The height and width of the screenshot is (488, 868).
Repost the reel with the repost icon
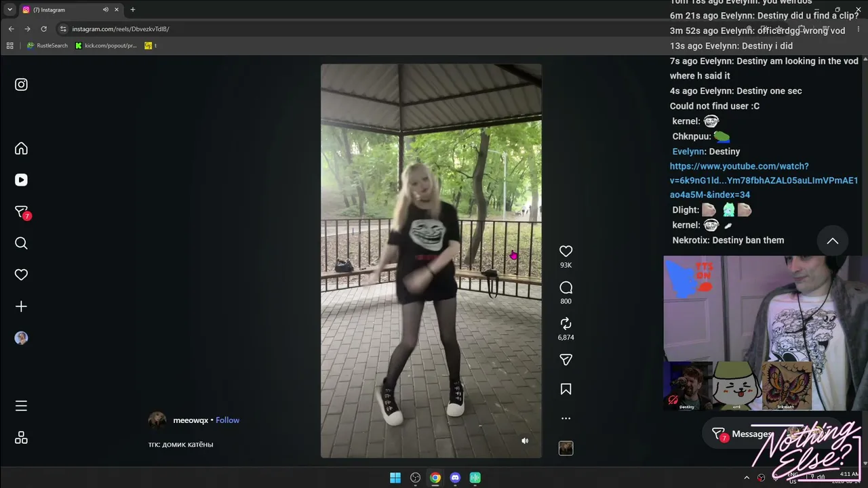(566, 323)
